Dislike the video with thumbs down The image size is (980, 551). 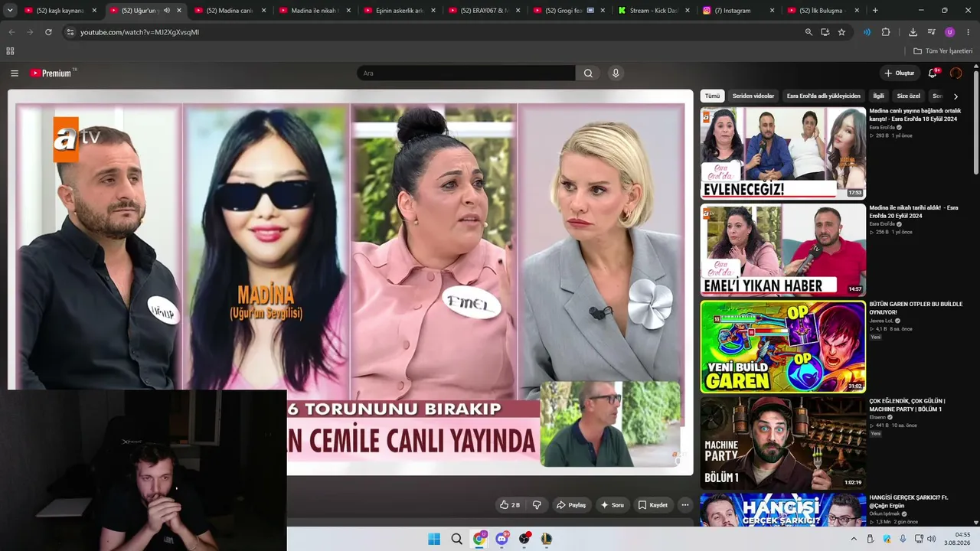click(537, 505)
